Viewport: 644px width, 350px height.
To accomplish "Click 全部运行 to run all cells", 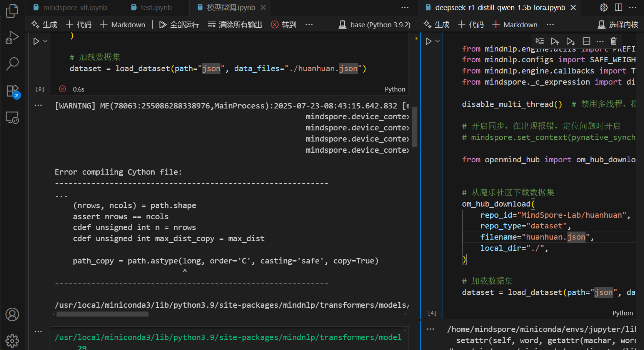I will click(x=179, y=25).
